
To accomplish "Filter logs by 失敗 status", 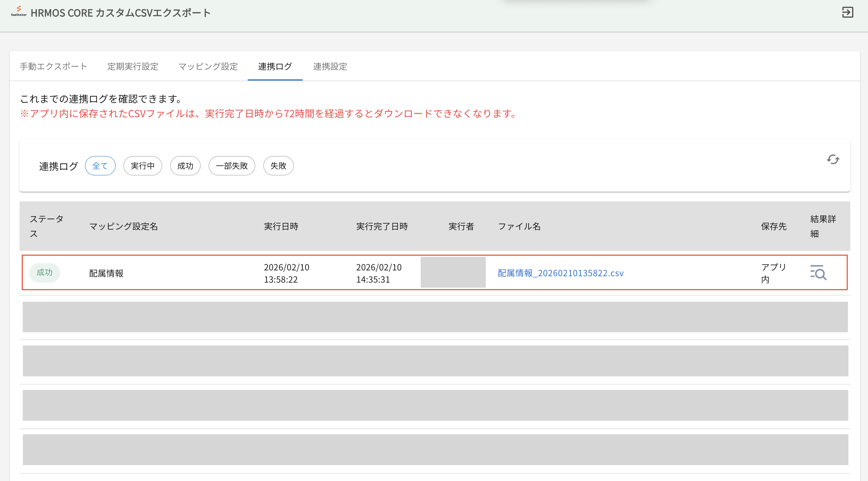I will pyautogui.click(x=278, y=166).
